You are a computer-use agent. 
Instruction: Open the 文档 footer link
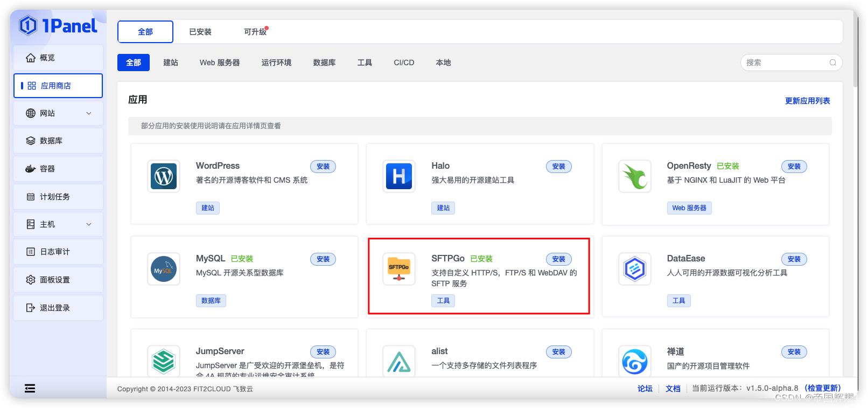point(673,389)
